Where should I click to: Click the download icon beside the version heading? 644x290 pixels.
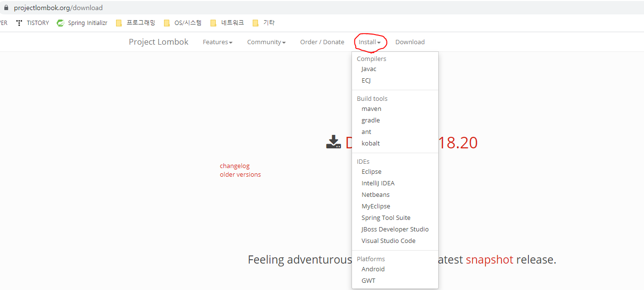pos(334,142)
